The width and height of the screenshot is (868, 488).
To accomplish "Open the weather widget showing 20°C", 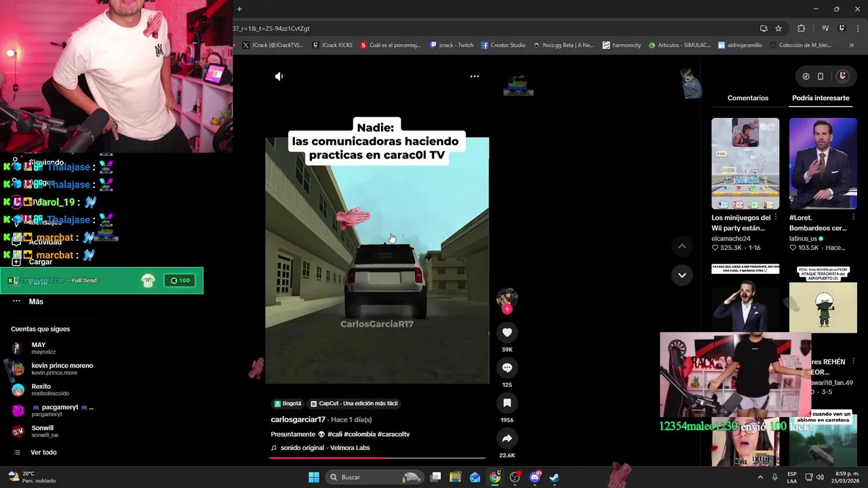I will 32,477.
